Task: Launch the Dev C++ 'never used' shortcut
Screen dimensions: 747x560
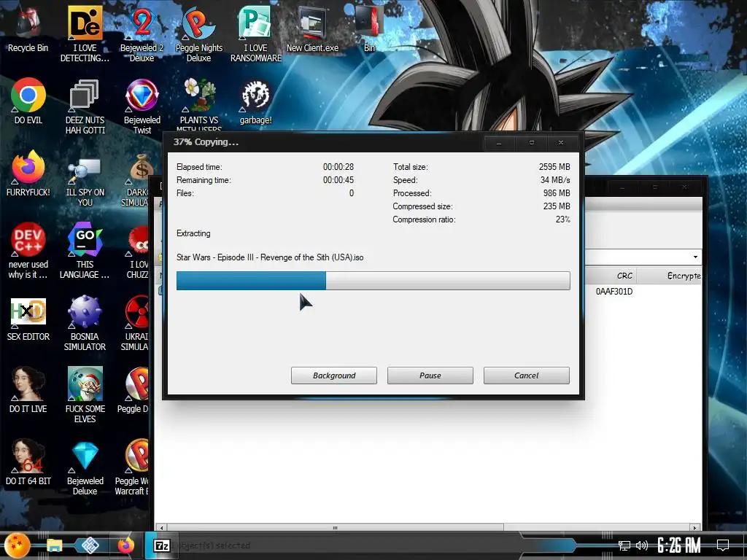Action: click(28, 250)
